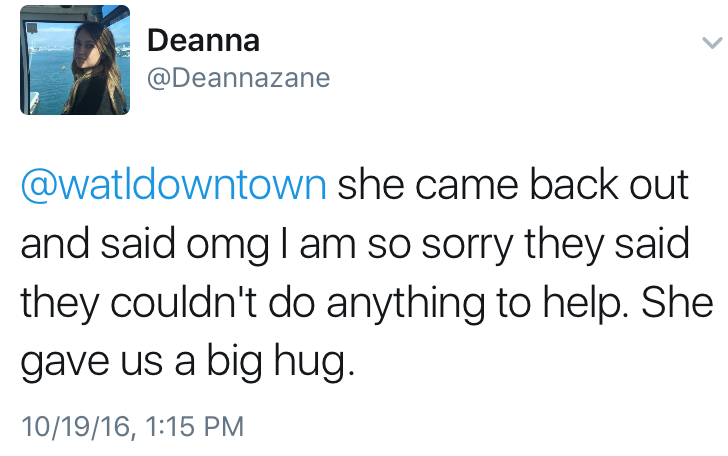The width and height of the screenshot is (728, 456).
Task: Click the phrase "she came back out"
Action: [513, 187]
